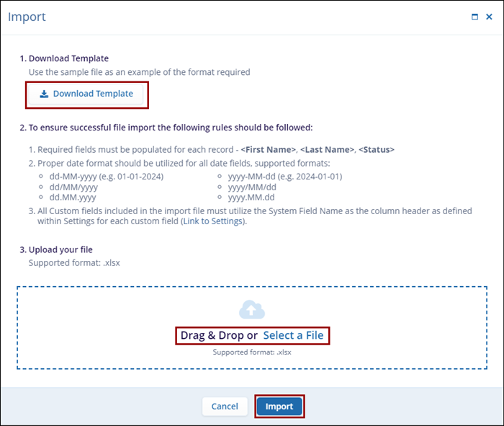504x426 pixels.
Task: Click 'Supported format: .xlsx' inside drop zone
Action: tap(251, 352)
